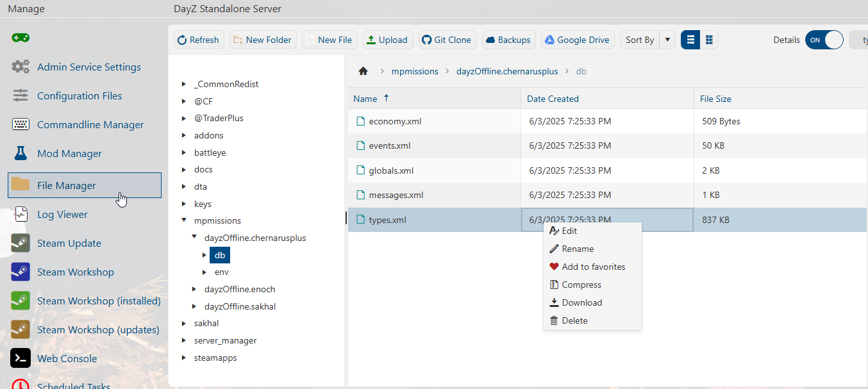Screen dimensions: 868x389
Task: Toggle the Details switch off
Action: click(824, 40)
